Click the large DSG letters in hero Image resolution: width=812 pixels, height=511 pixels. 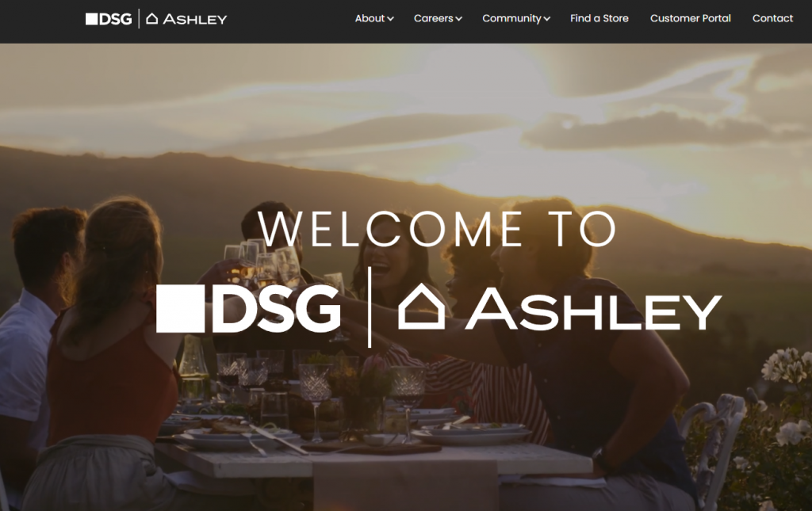(x=277, y=309)
